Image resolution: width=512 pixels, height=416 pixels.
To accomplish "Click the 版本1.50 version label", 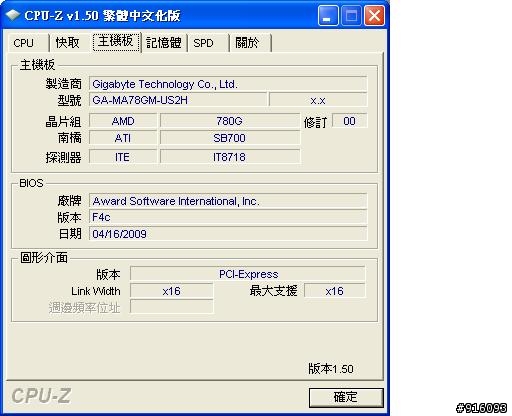I will click(x=331, y=369).
